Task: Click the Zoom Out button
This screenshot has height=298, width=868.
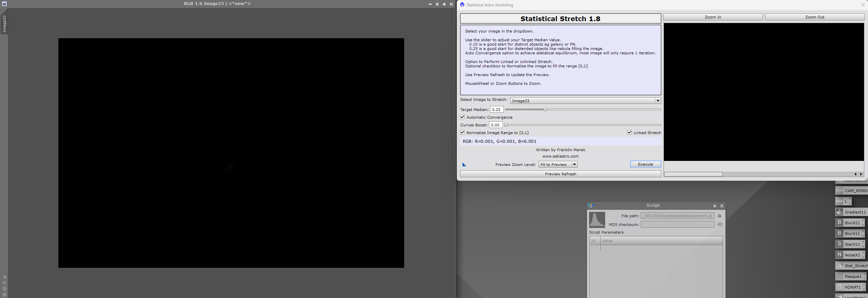Action: pyautogui.click(x=814, y=17)
